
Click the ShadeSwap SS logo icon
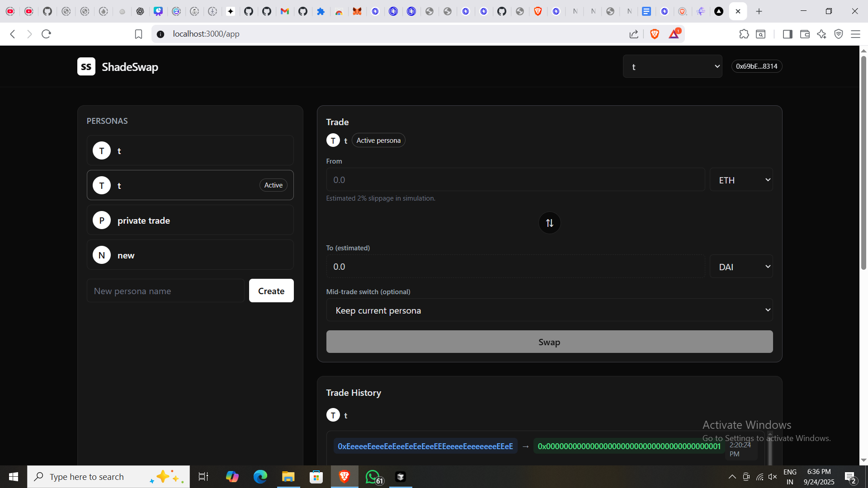tap(86, 66)
